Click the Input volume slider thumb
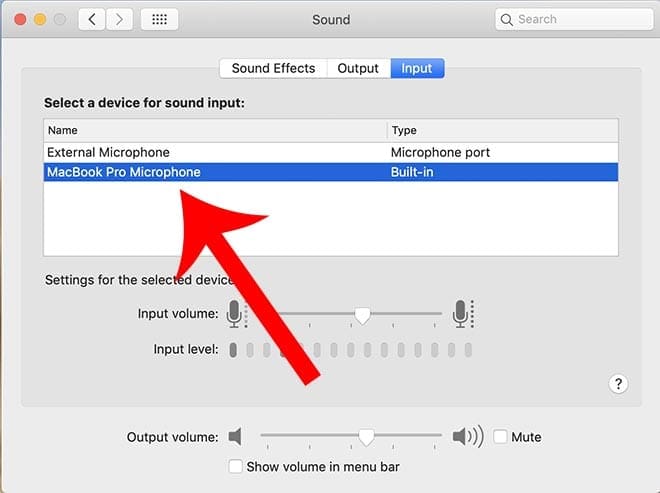660x493 pixels. tap(363, 315)
